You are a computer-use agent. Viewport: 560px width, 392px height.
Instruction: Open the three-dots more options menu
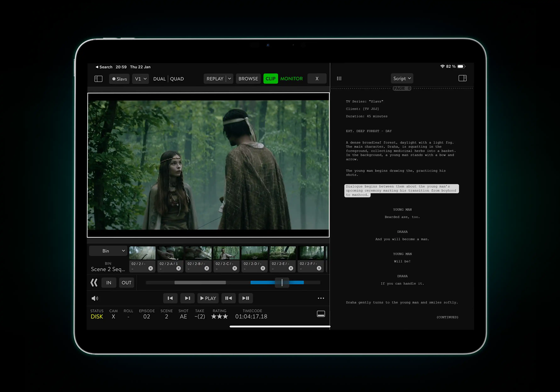tap(321, 298)
